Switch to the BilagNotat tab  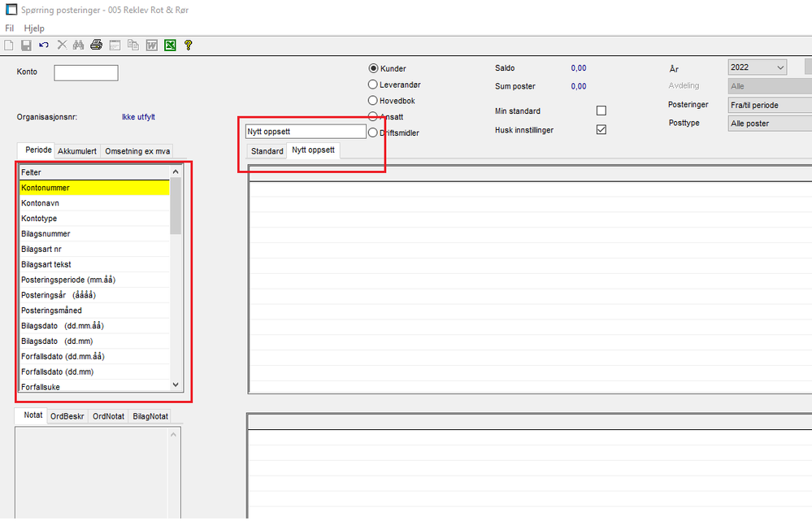coord(150,416)
